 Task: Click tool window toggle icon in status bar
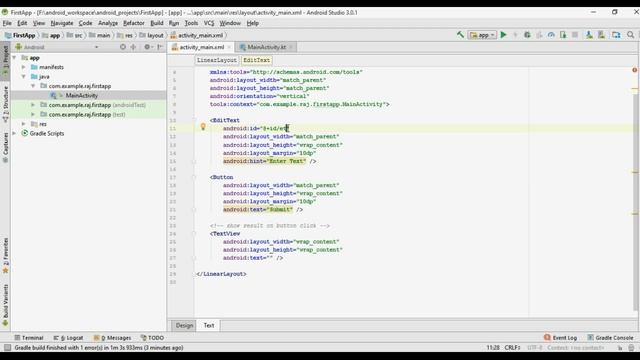click(7, 348)
